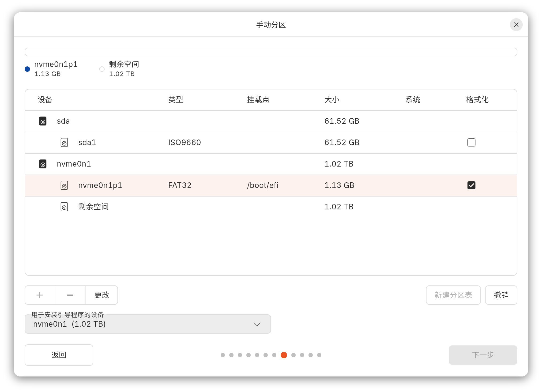Click the 新建分区表 button

point(453,295)
